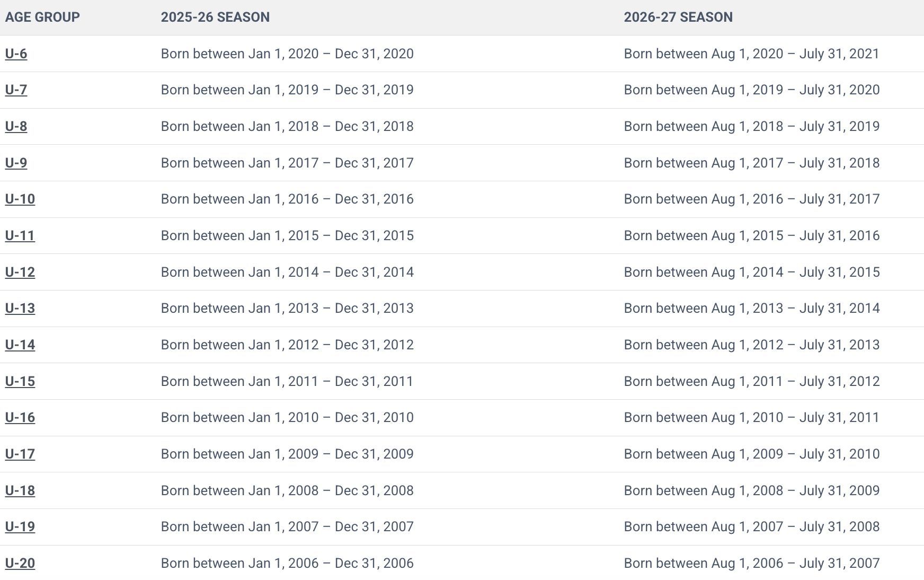Follow the U-9 link

[x=16, y=163]
